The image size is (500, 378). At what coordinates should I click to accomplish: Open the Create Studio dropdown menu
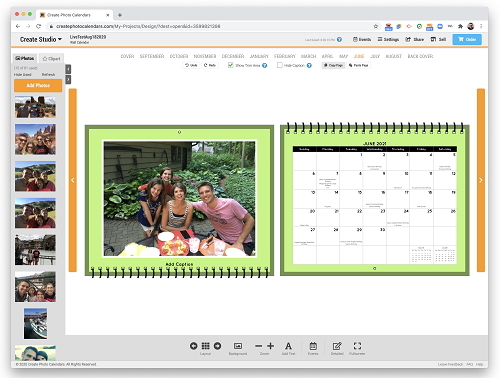click(x=41, y=39)
